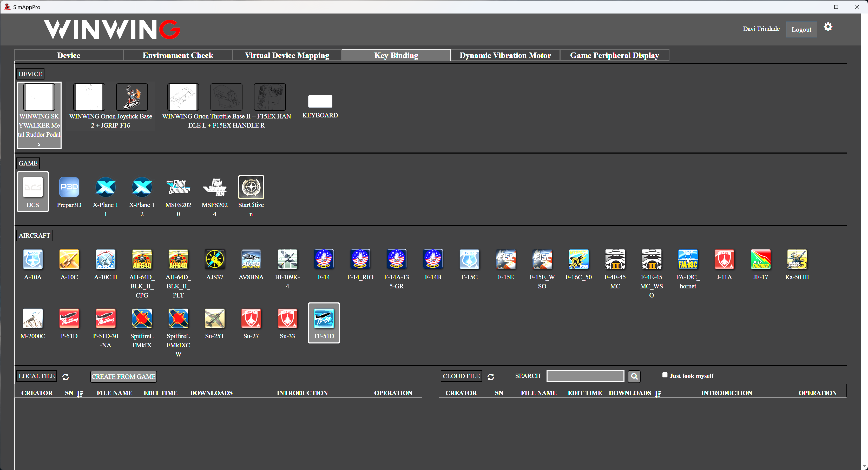
Task: Select the P-51D-30-NA aircraft
Action: 106,318
